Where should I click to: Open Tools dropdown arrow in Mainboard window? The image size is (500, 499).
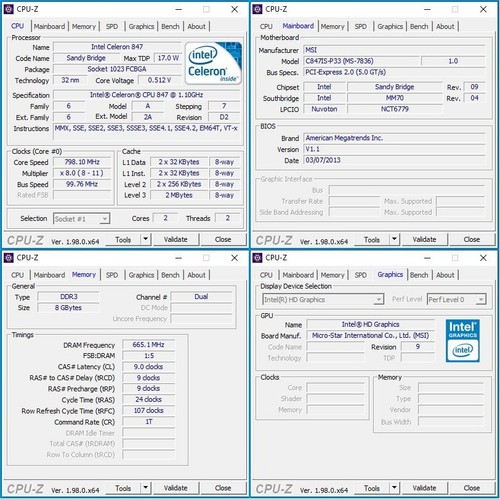(394, 239)
